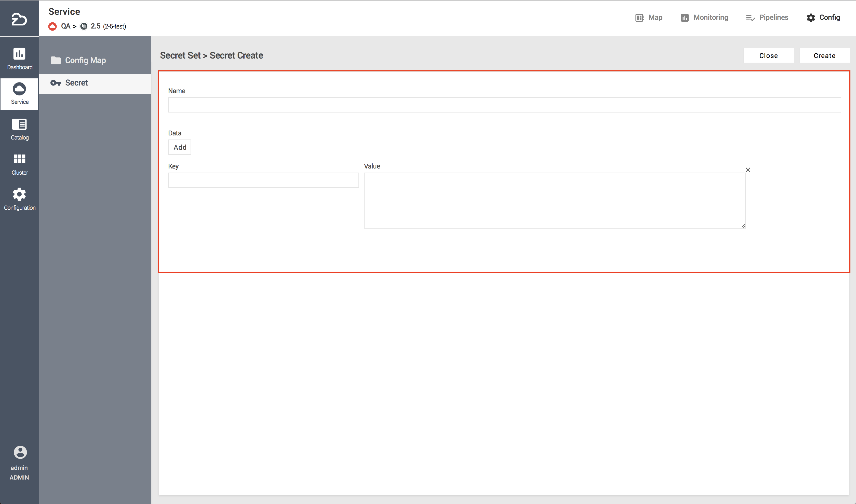Select the Service sidebar item

pos(19,94)
